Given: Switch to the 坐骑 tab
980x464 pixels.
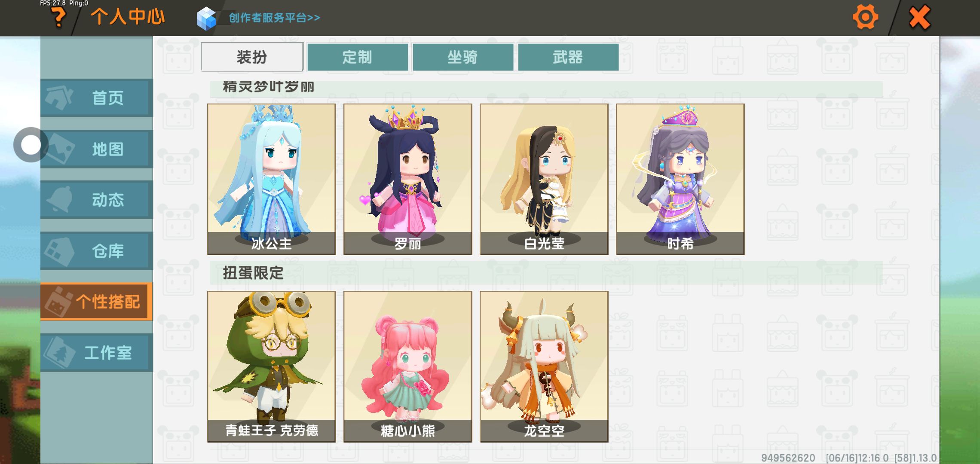Looking at the screenshot, I should 463,57.
